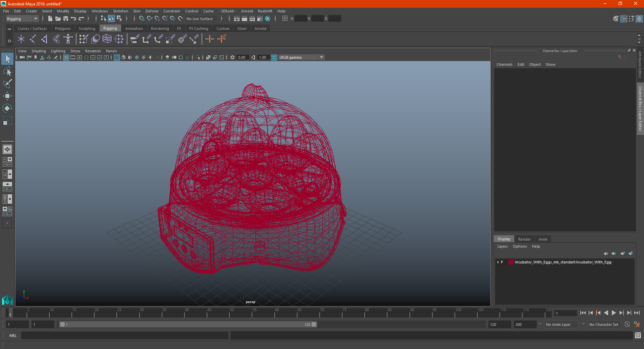Toggle Snap to grids magnet icon
This screenshot has width=644, height=349.
point(142,19)
